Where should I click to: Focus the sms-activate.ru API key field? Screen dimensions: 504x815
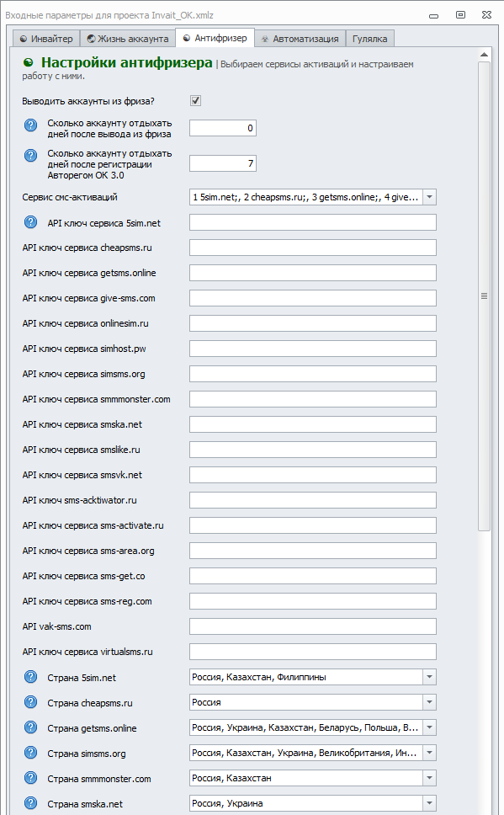tap(313, 525)
